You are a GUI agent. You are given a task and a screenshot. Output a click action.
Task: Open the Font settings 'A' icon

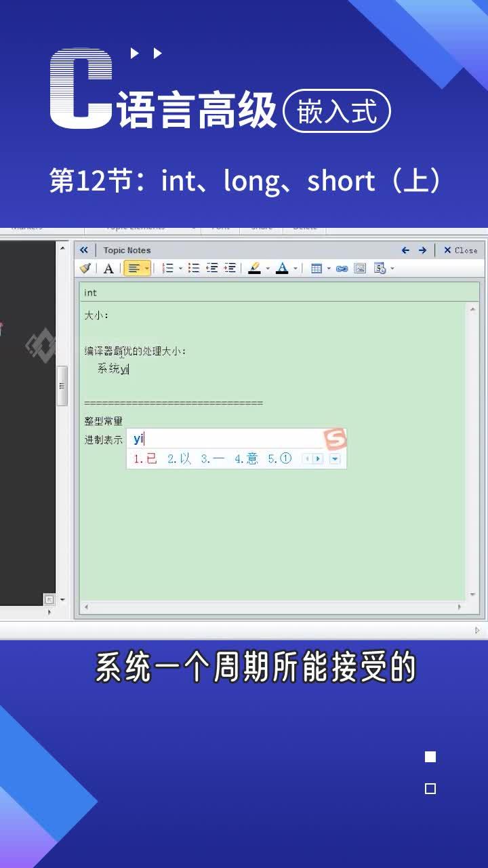108,269
